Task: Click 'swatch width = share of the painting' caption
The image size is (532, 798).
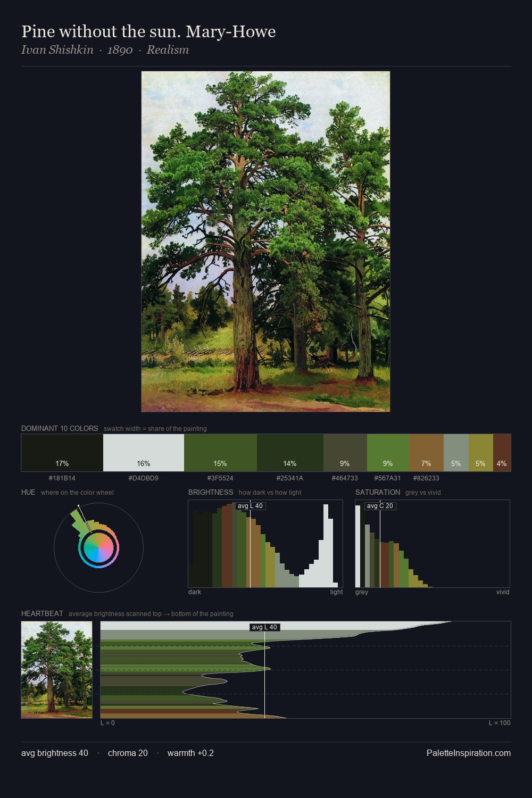Action: 155,429
